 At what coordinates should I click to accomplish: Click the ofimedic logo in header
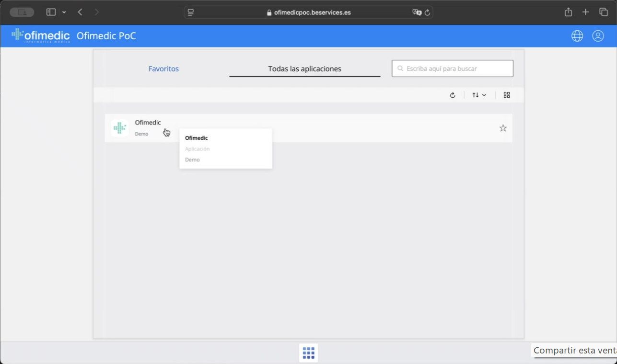[41, 36]
